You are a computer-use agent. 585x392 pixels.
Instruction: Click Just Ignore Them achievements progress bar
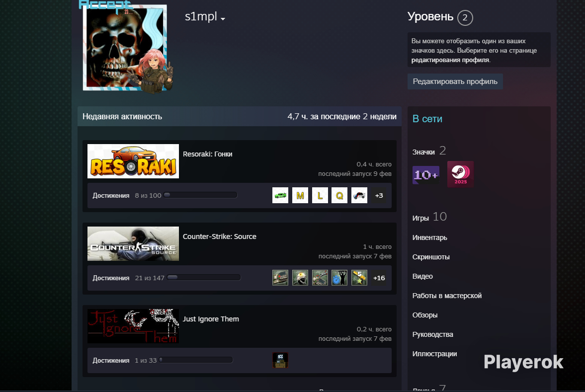pyautogui.click(x=196, y=360)
